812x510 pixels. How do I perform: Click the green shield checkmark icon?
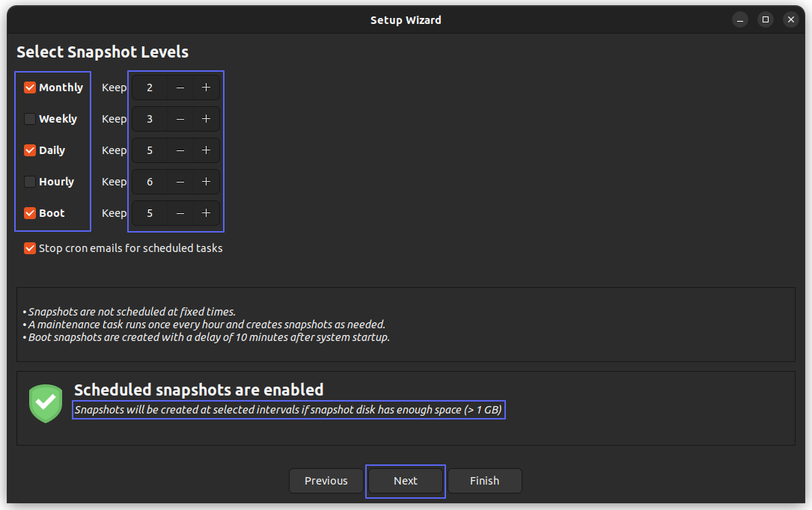point(45,403)
